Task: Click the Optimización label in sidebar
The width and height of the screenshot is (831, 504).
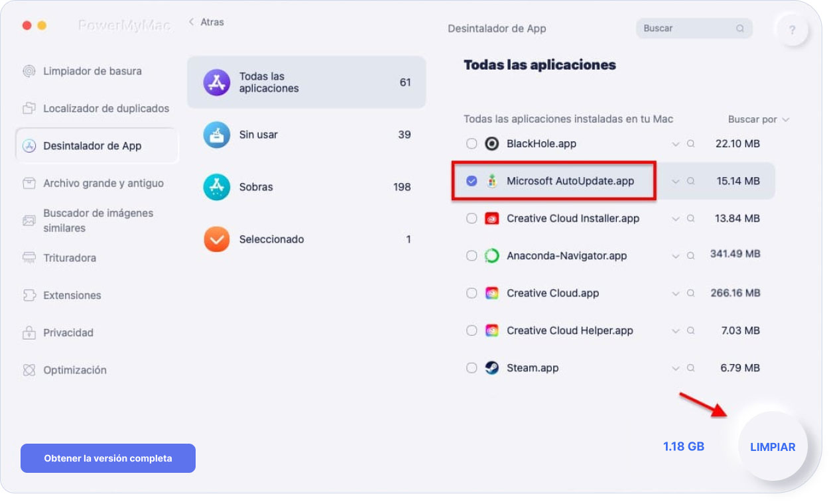Action: click(75, 370)
